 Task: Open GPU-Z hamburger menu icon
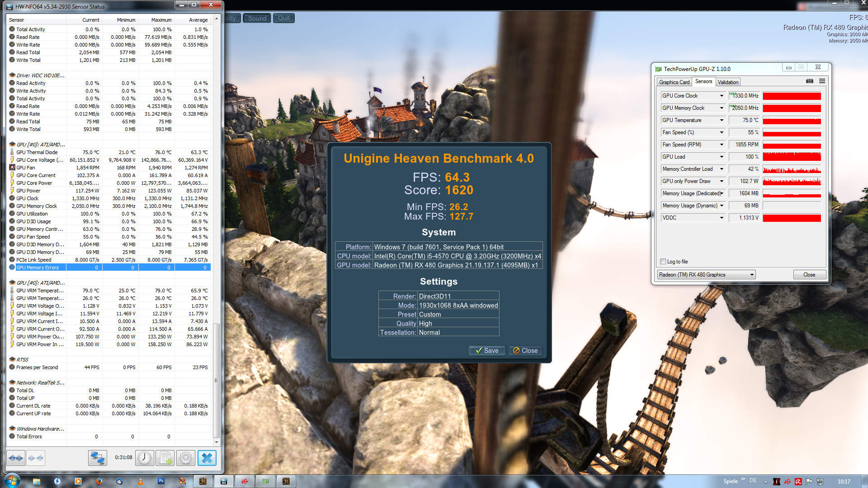coord(822,81)
